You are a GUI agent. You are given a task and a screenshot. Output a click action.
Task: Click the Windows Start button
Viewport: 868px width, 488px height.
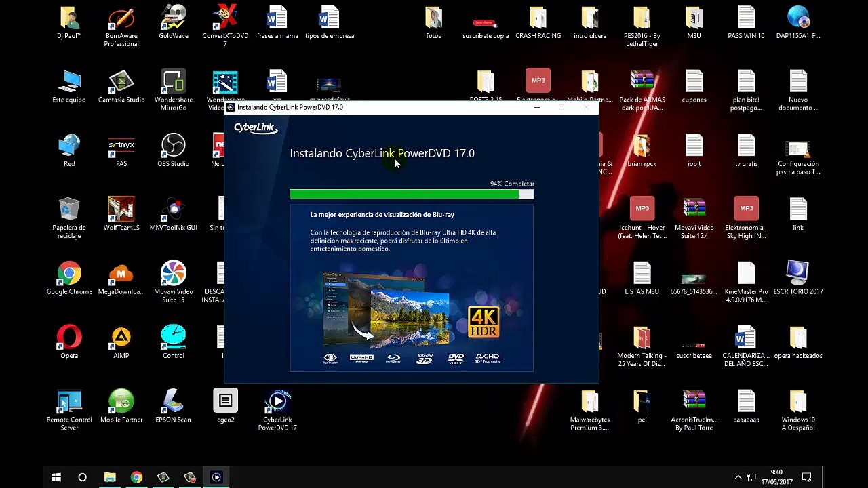click(x=56, y=477)
